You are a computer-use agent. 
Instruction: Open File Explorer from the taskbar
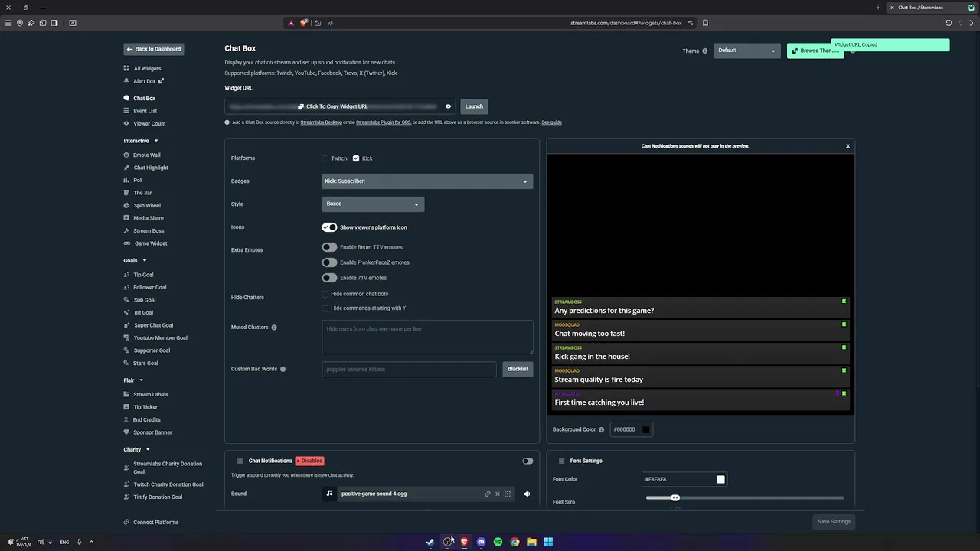pos(531,542)
